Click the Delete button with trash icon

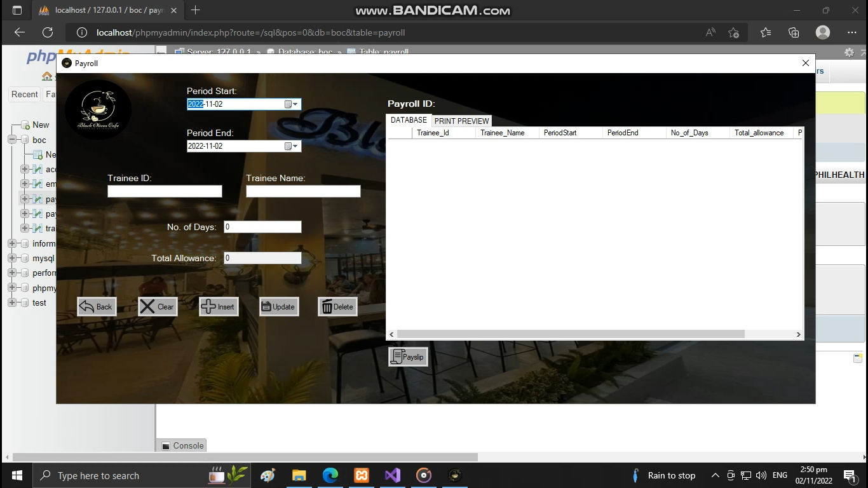337,307
